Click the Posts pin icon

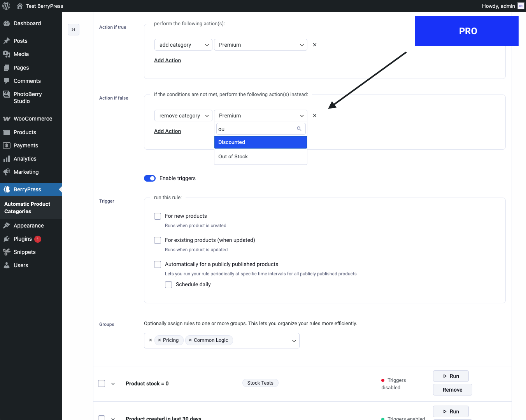click(x=7, y=41)
